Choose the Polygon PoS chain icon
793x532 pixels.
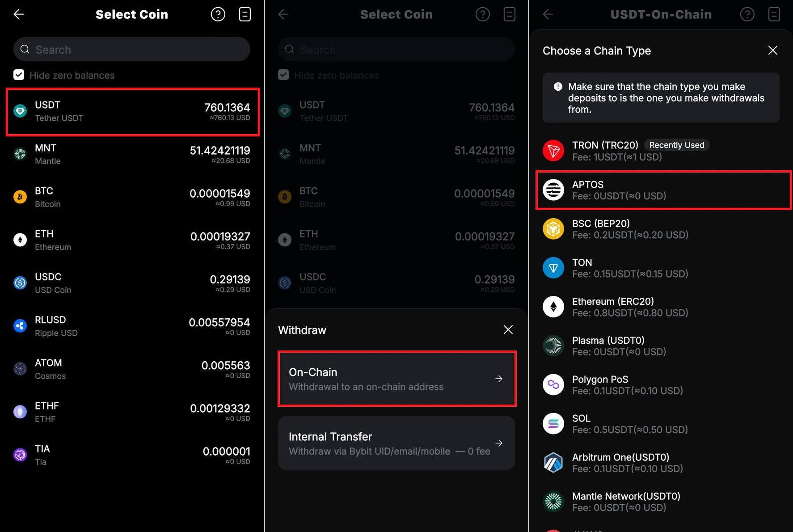(553, 384)
